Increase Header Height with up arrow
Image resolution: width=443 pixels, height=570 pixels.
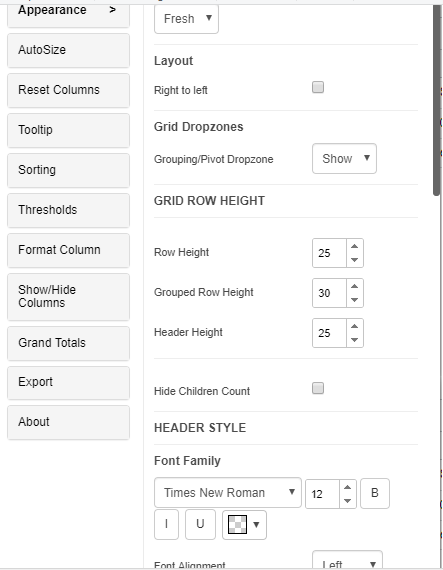click(x=355, y=326)
